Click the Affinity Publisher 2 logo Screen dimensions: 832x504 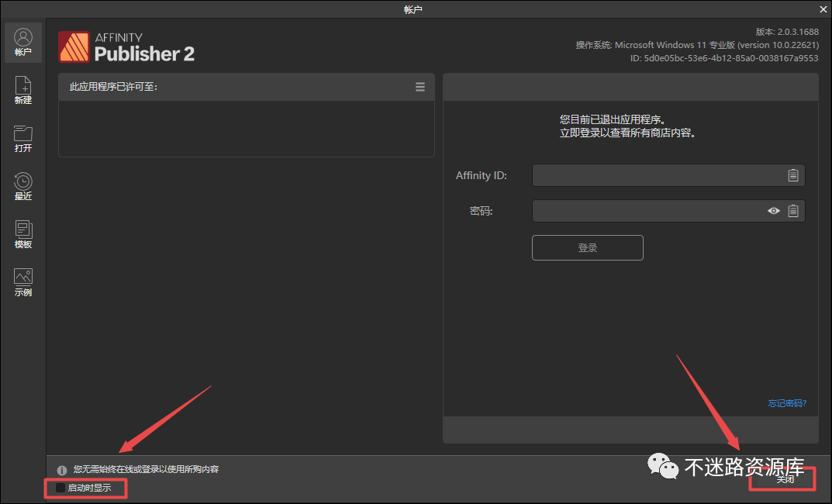[x=126, y=47]
